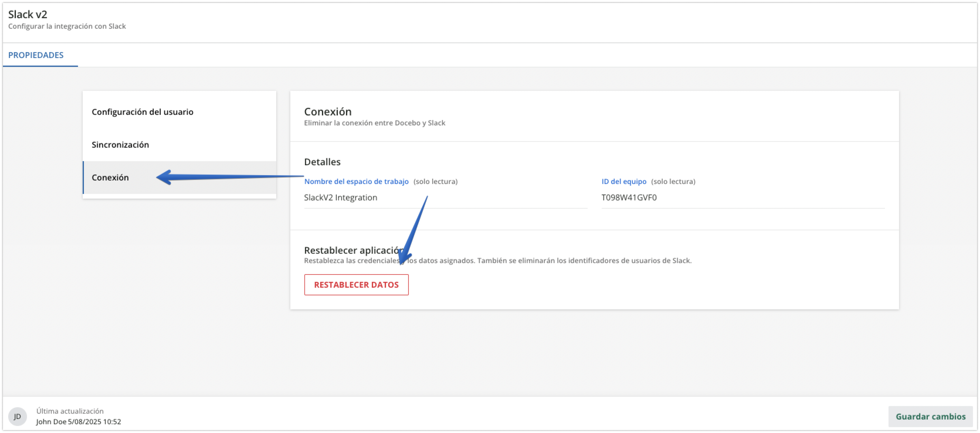Viewport: 980px width, 433px height.
Task: Click the T098W41GVF0 team ID field
Action: click(x=628, y=197)
